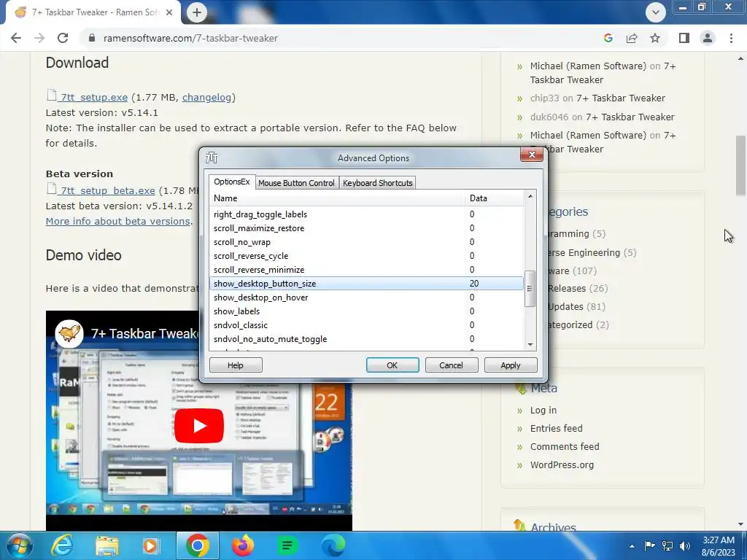Click the share page icon
747x560 pixels.
point(632,38)
